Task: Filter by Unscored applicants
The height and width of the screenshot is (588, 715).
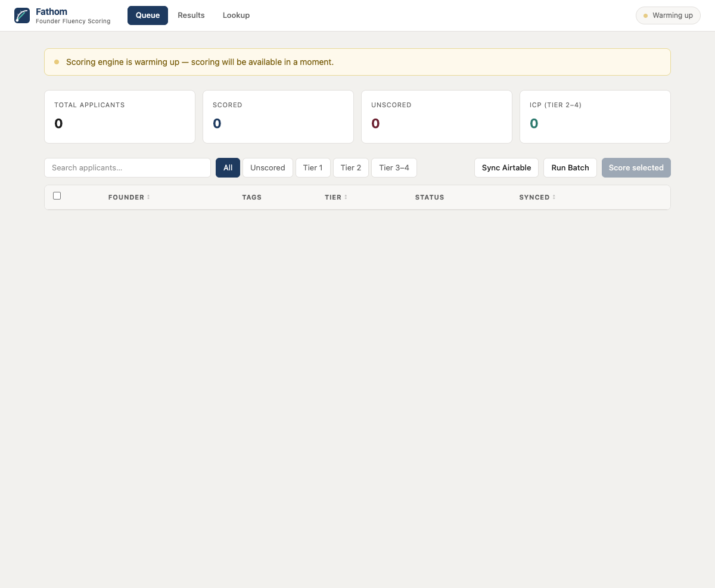Action: [x=268, y=168]
